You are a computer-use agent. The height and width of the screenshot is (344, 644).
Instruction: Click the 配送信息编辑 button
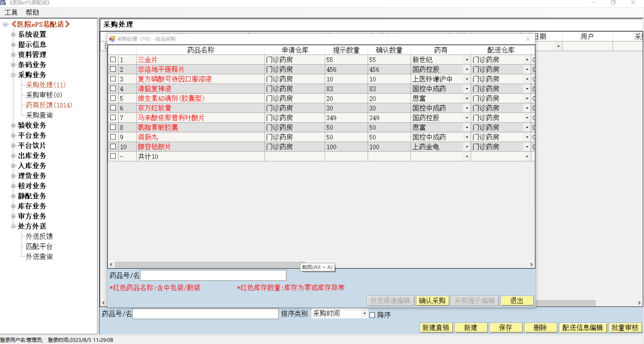tap(583, 328)
